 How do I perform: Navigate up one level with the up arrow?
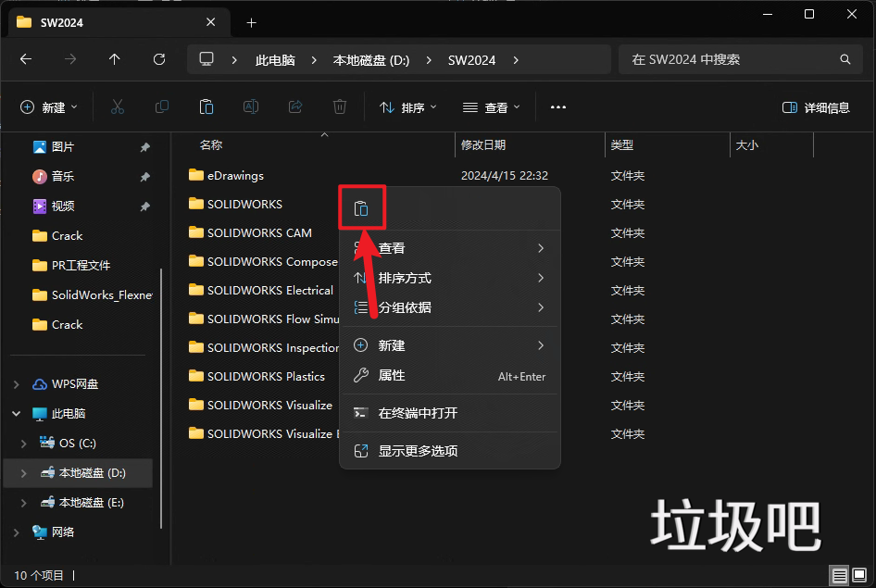[x=114, y=58]
